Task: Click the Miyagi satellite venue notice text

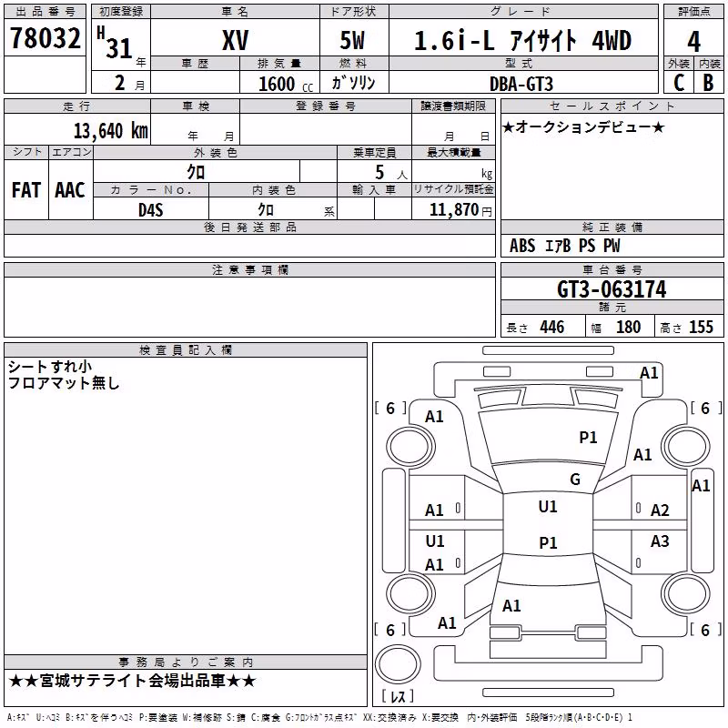Action: click(x=132, y=681)
